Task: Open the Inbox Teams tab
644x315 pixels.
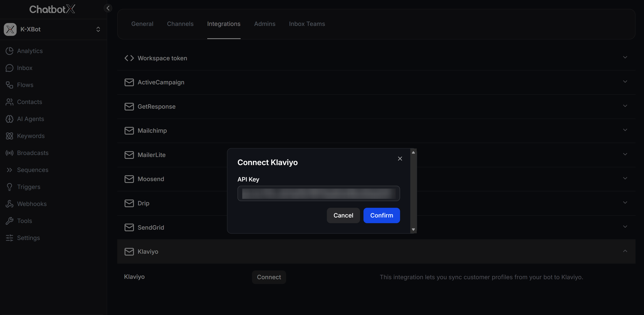Action: click(x=307, y=24)
